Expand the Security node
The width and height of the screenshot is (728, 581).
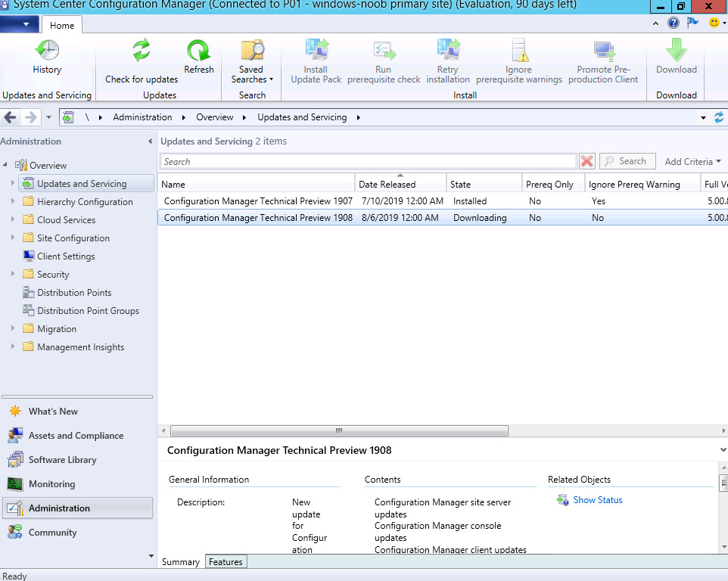13,274
